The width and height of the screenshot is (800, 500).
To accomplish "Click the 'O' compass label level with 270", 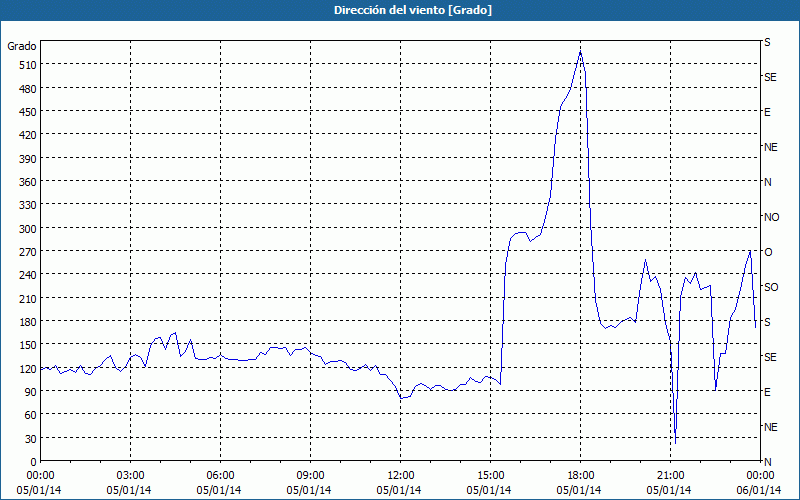I will click(x=768, y=253).
